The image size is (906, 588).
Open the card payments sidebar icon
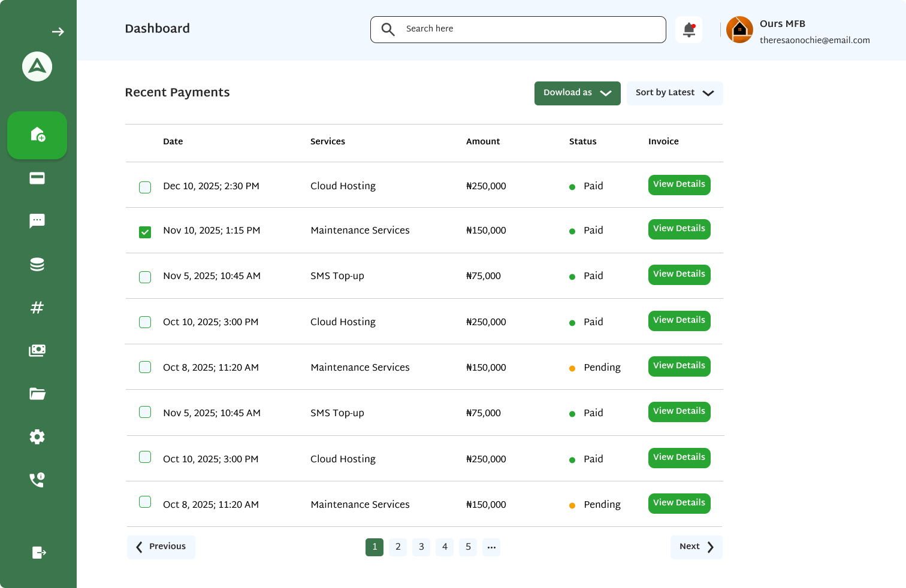tap(37, 178)
